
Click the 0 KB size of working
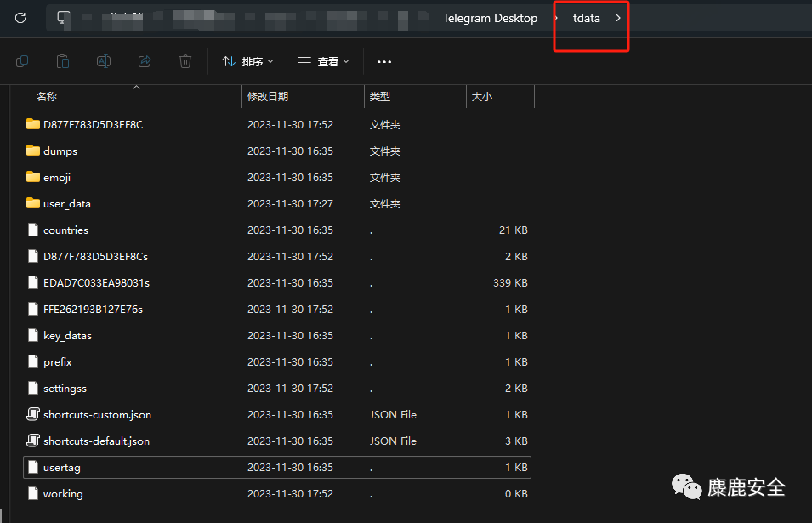[516, 495]
